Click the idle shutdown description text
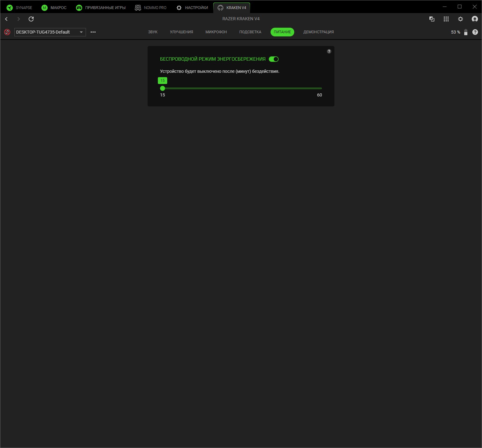The image size is (482, 448). point(220,71)
